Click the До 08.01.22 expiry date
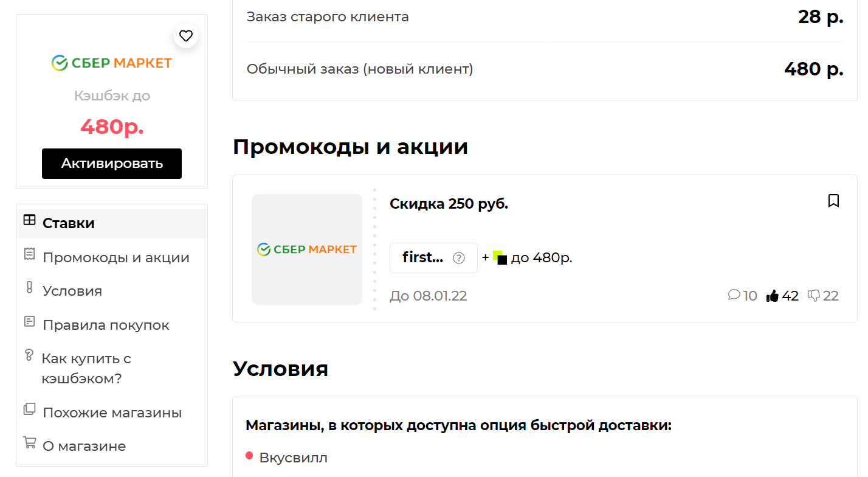Screen dimensions: 868x477 [429, 296]
